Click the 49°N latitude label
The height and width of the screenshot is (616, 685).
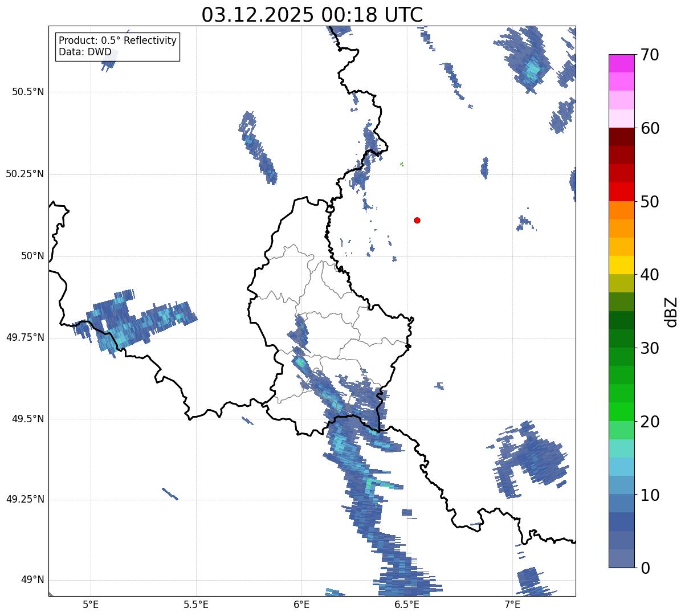(x=32, y=580)
